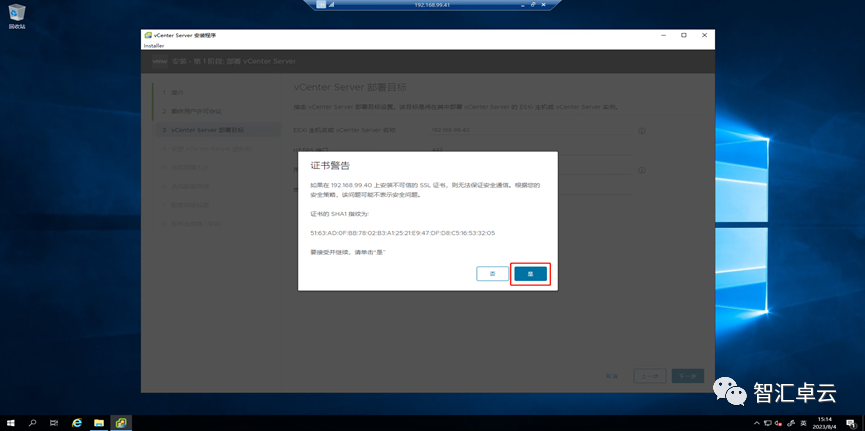Go to step 2 最终用户许可协议
Screen dimensions: 865x431
192,111
